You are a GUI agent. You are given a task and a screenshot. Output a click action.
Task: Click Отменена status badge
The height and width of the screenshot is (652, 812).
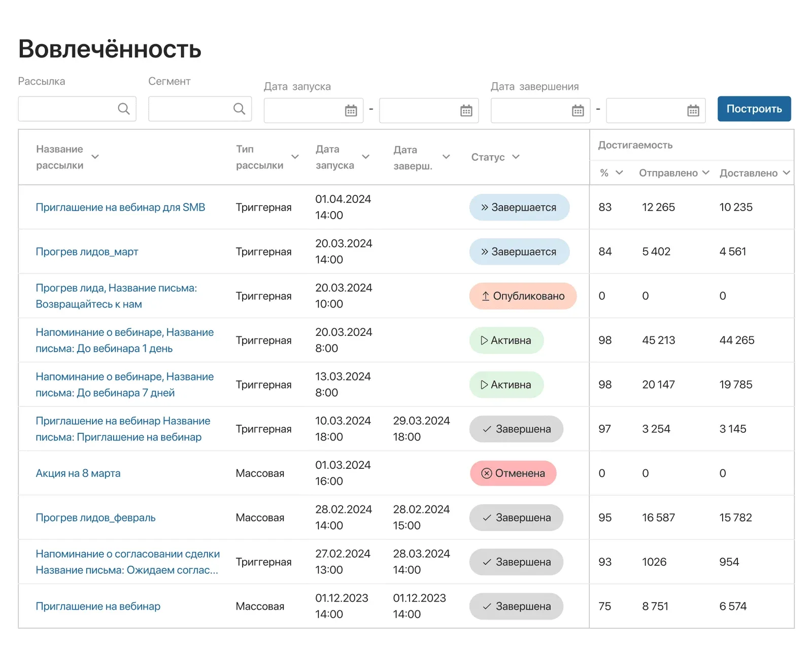[513, 473]
